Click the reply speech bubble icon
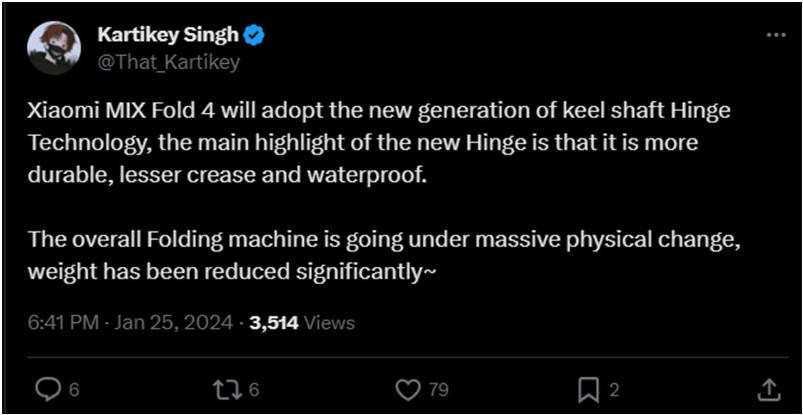 [47, 388]
